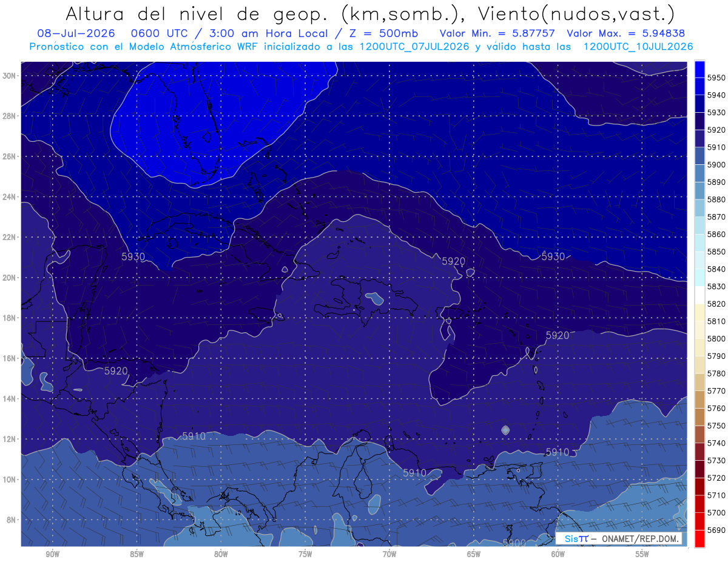The width and height of the screenshot is (728, 562).
Task: Click the '55W' longitude axis label
Action: coord(642,554)
